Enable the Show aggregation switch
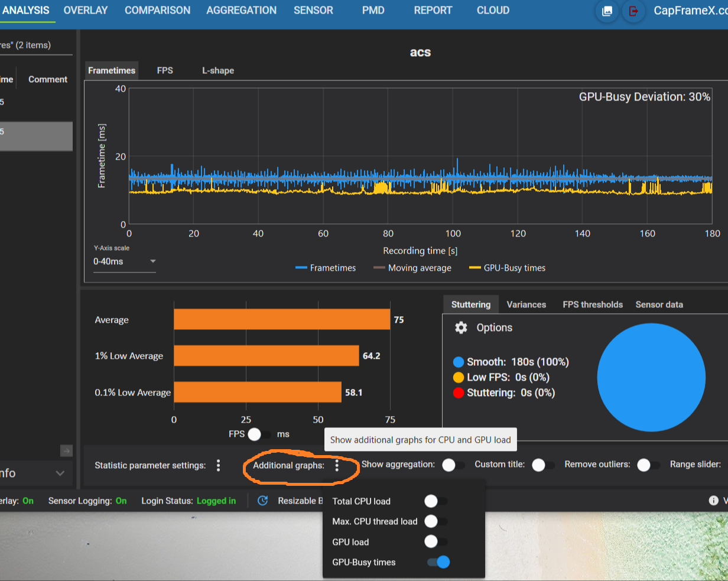The width and height of the screenshot is (728, 581). tap(453, 465)
